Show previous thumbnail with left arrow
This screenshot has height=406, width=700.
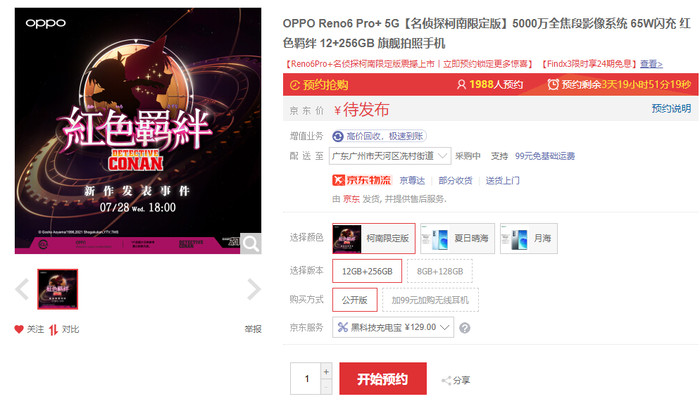pos(22,289)
